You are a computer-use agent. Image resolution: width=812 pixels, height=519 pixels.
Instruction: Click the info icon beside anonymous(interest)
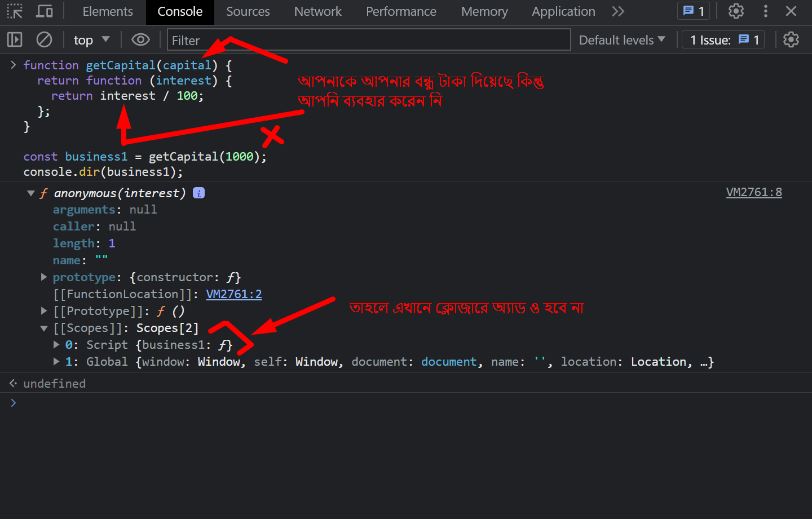198,193
